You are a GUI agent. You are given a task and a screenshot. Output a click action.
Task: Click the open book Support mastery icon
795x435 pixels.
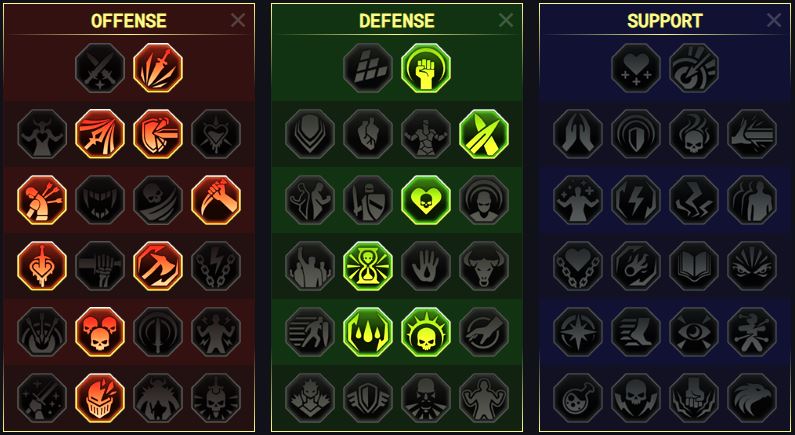694,266
